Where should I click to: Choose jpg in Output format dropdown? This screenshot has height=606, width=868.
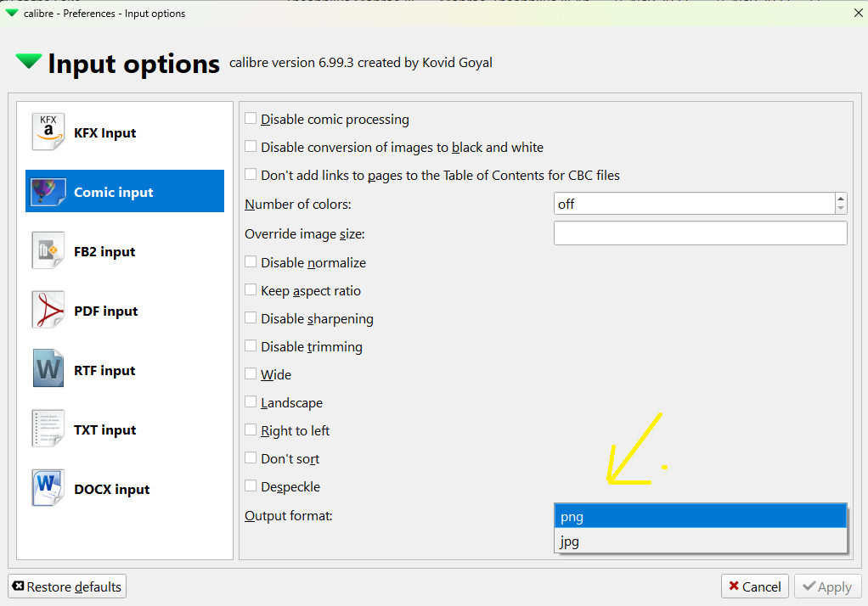click(701, 541)
